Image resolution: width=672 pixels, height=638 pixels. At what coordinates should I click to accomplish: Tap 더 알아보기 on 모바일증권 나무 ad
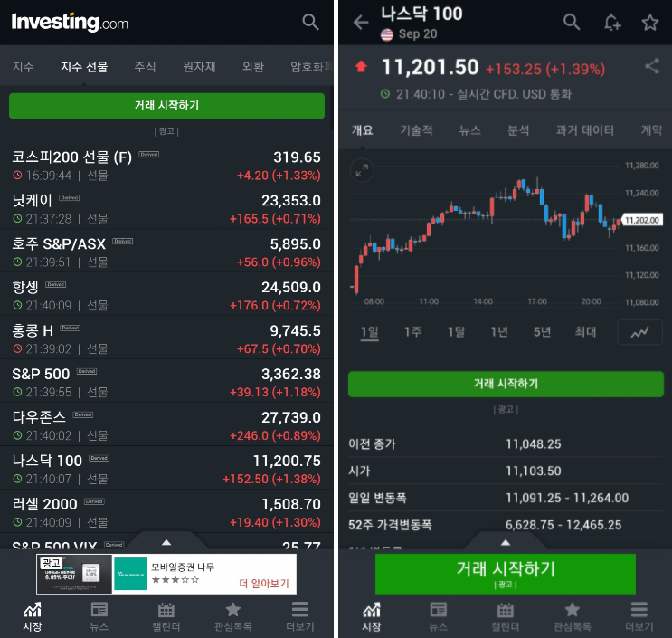coord(264,583)
